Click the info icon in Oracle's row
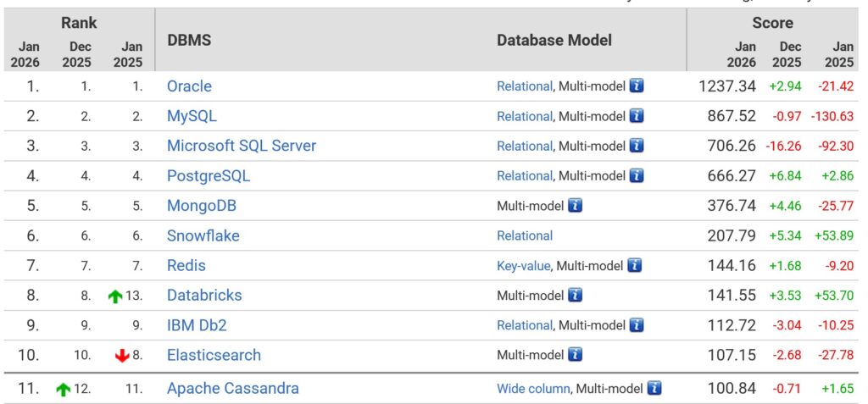 click(637, 86)
